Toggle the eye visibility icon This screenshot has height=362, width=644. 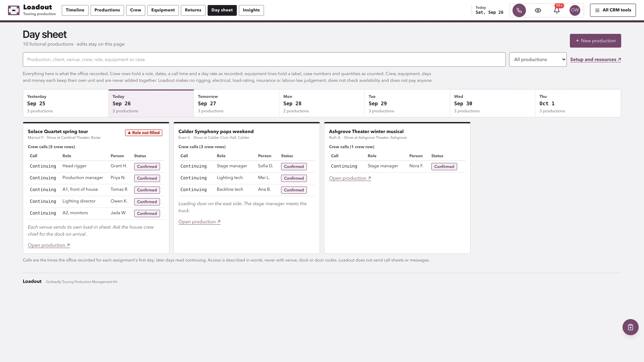click(x=538, y=10)
